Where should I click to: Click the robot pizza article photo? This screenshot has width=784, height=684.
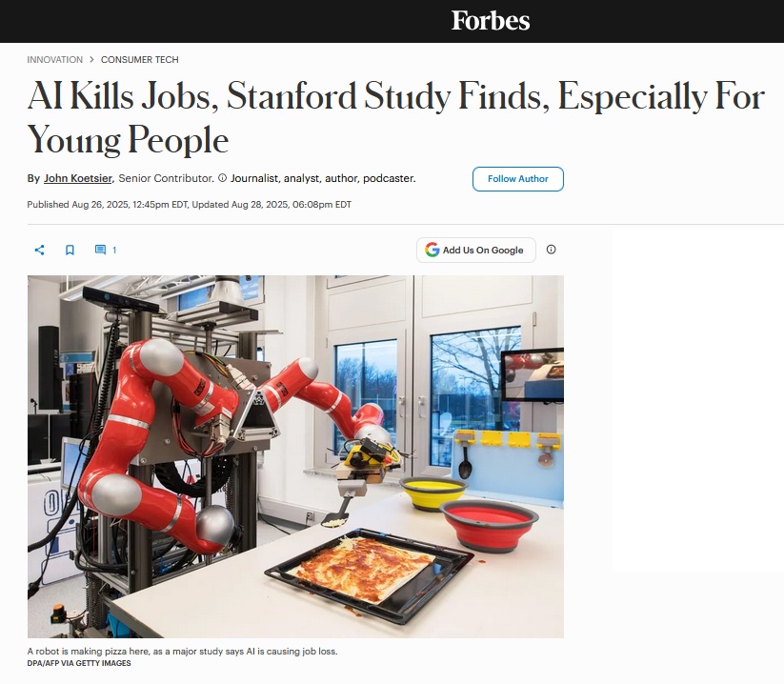295,456
